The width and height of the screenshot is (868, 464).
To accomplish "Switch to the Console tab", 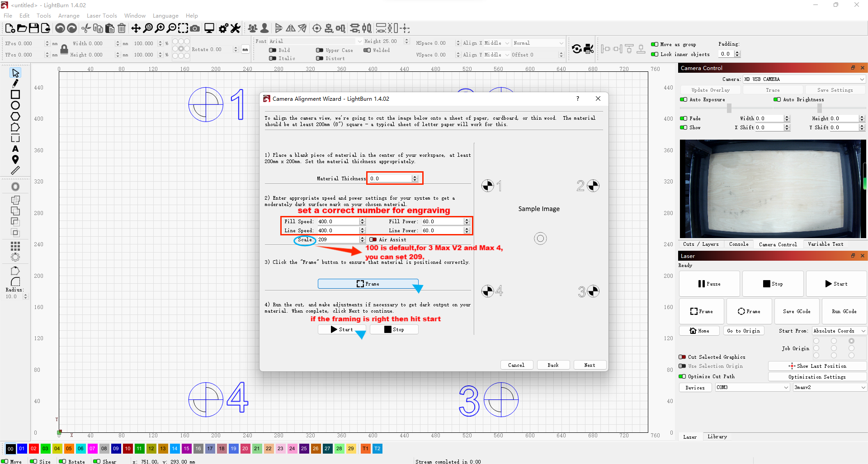I will [x=738, y=244].
